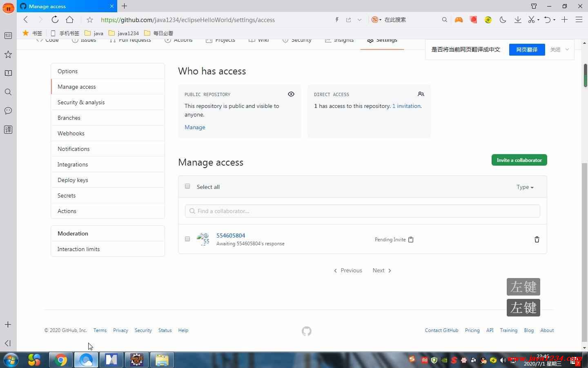
Task: Open Windows Start menu
Action: 11,360
